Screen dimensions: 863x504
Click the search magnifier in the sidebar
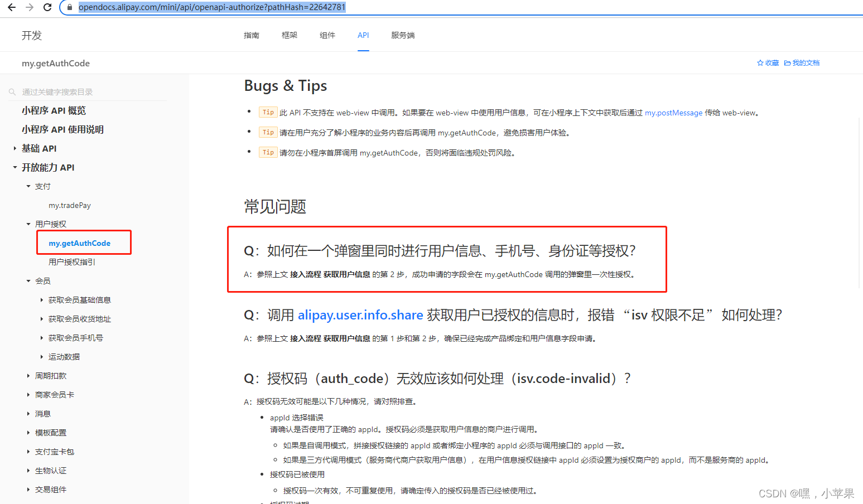tap(12, 91)
